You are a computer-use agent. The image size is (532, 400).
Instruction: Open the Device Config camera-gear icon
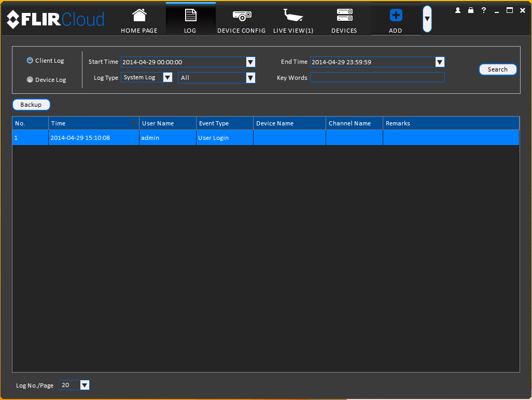coord(242,16)
